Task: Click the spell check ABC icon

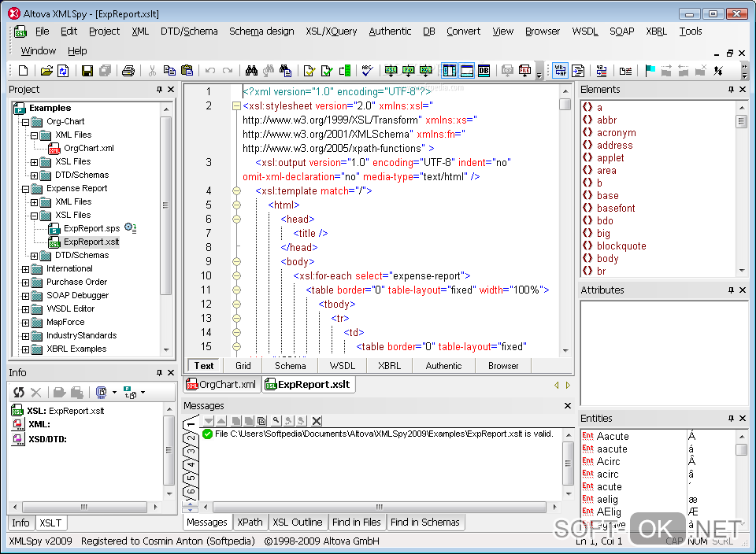Action: tap(368, 71)
